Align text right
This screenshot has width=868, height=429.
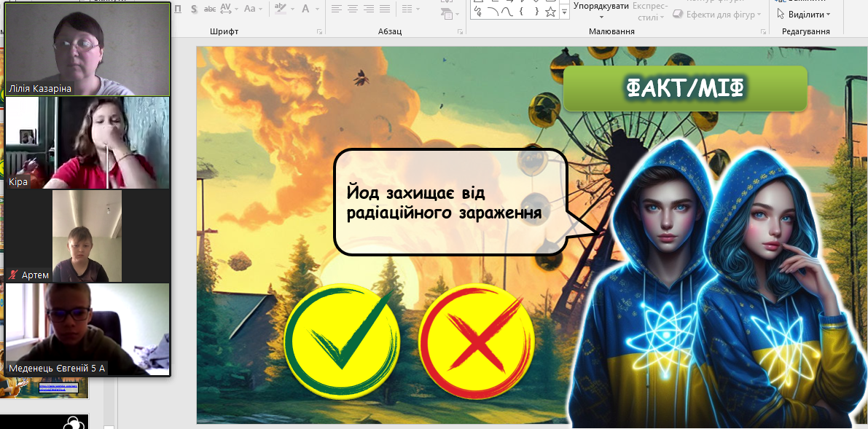368,8
